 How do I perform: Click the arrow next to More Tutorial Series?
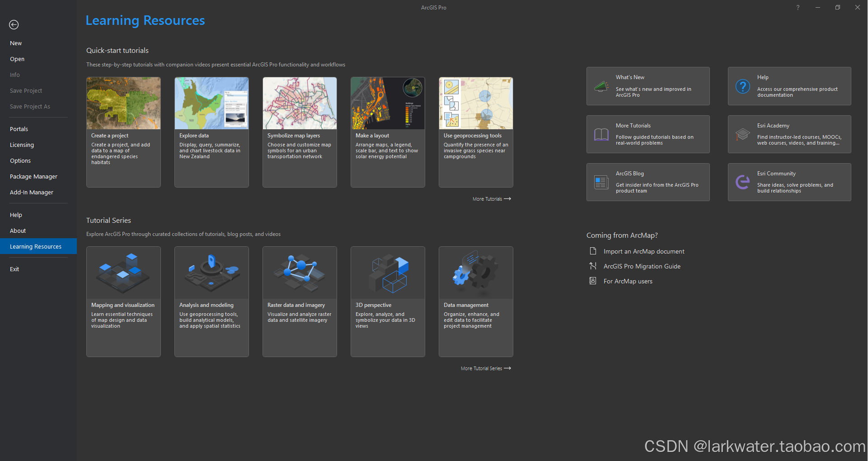tap(507, 368)
